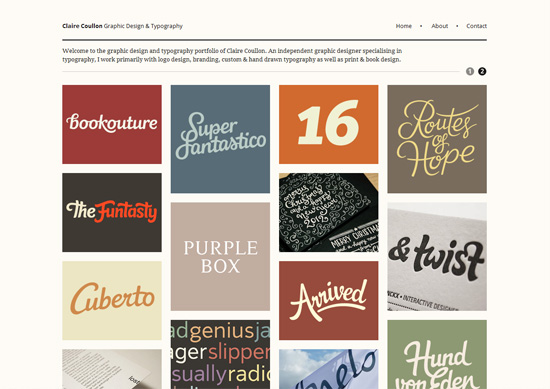
Task: Open the Arrived logo project
Action: (329, 300)
